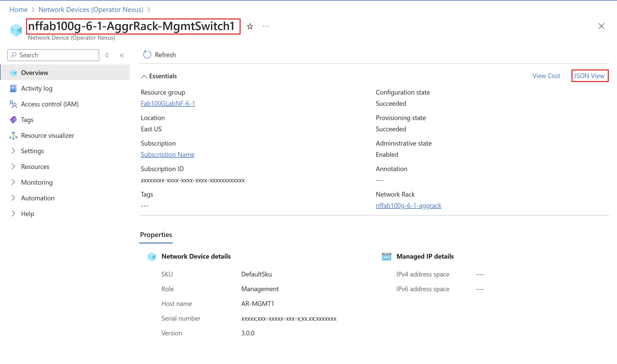Select Overview in the sidebar menu
This screenshot has width=617, height=364.
coord(65,73)
